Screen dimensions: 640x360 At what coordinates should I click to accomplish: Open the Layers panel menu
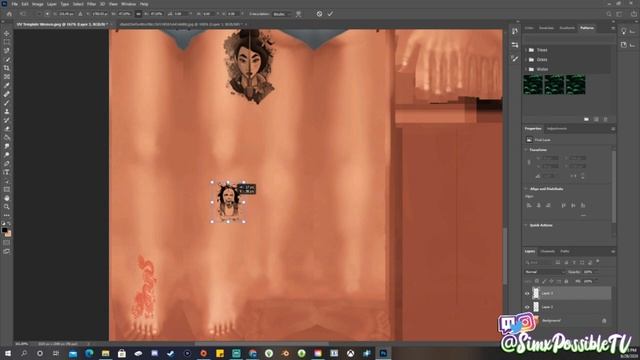[613, 251]
